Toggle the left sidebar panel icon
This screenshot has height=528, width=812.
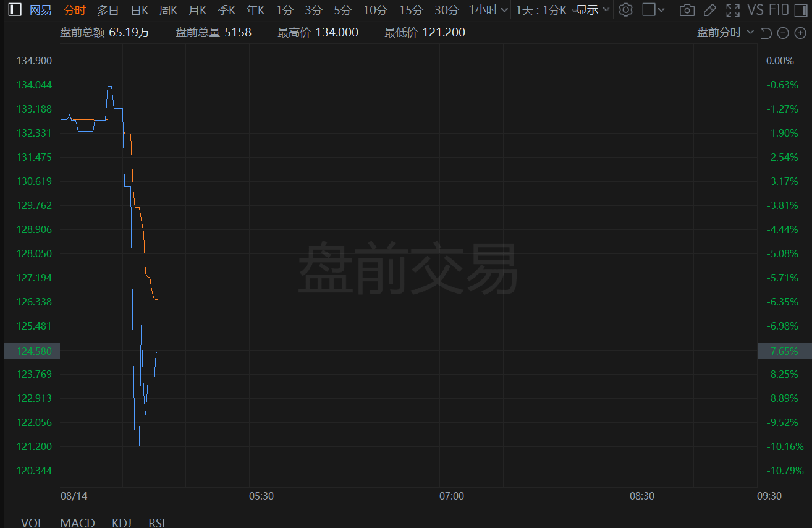pos(15,10)
